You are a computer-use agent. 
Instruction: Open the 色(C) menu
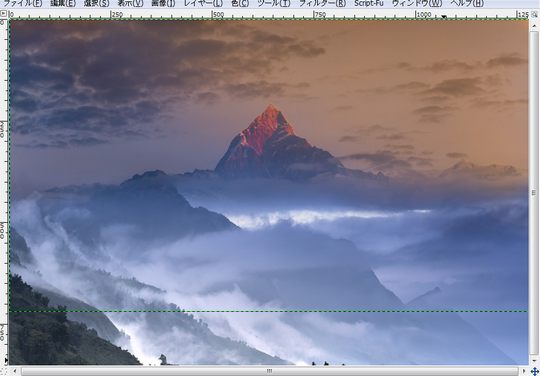coord(240,3)
